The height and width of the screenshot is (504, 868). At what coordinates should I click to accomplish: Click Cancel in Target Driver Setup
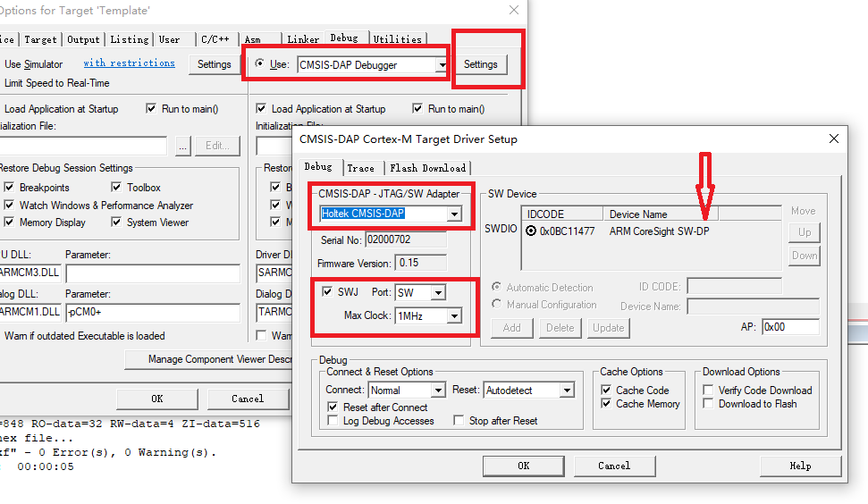[x=614, y=466]
